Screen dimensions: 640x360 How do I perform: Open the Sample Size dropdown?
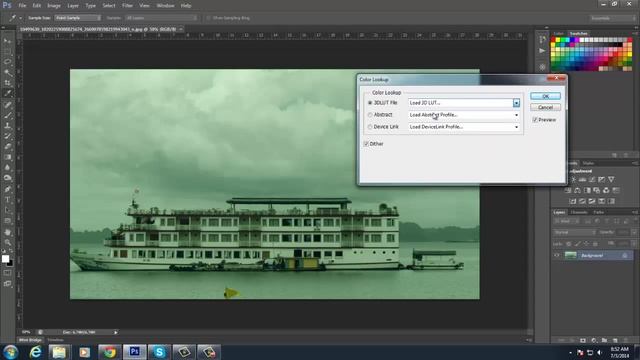pos(78,18)
